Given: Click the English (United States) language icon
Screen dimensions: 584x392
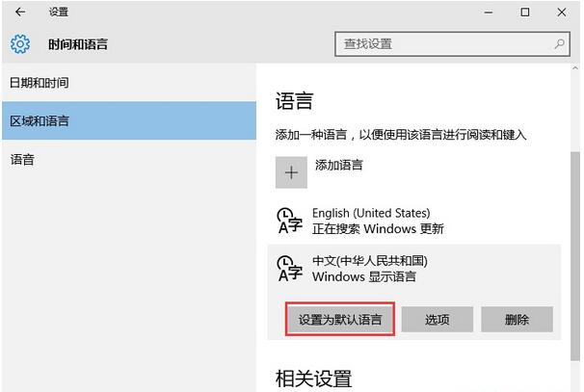Looking at the screenshot, I should point(290,221).
